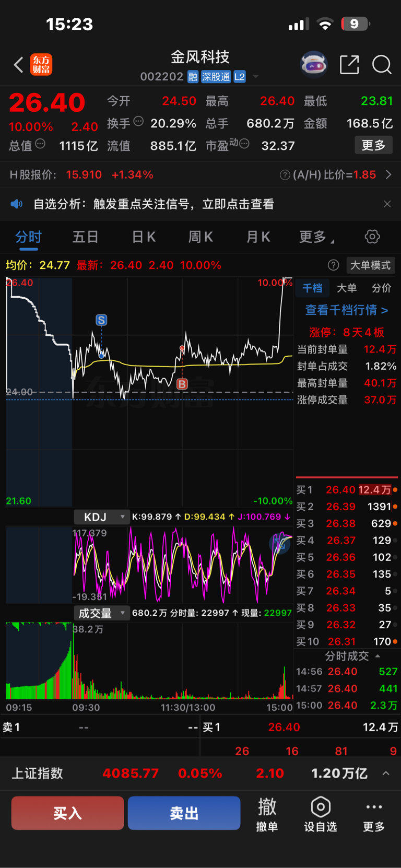Expand the stock title dropdown arrow

click(256, 77)
